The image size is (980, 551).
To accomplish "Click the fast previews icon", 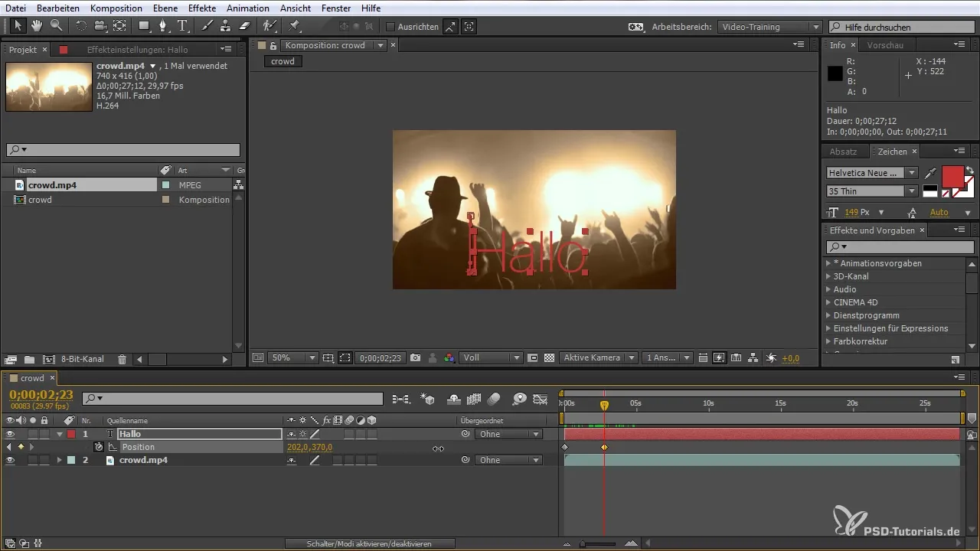I will tap(719, 357).
